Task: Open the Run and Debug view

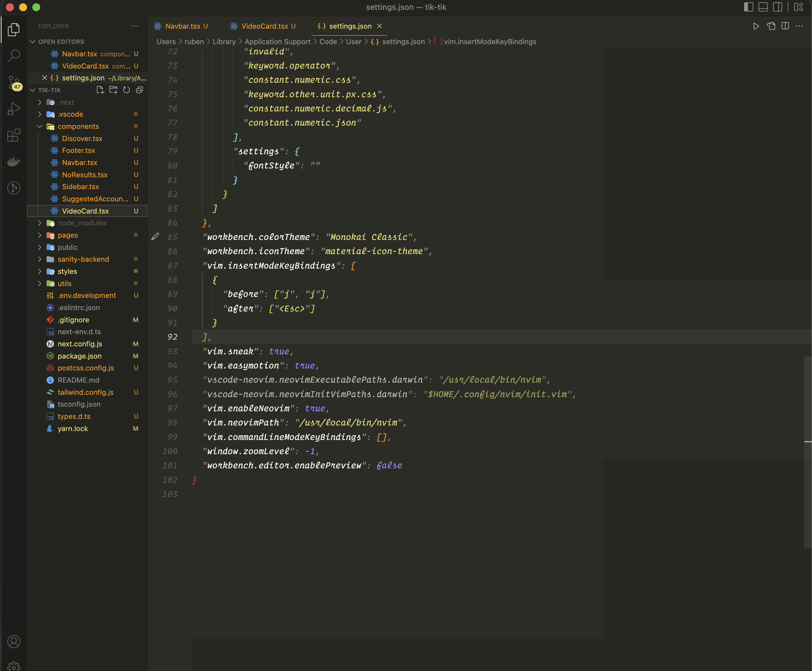Action: click(x=14, y=109)
